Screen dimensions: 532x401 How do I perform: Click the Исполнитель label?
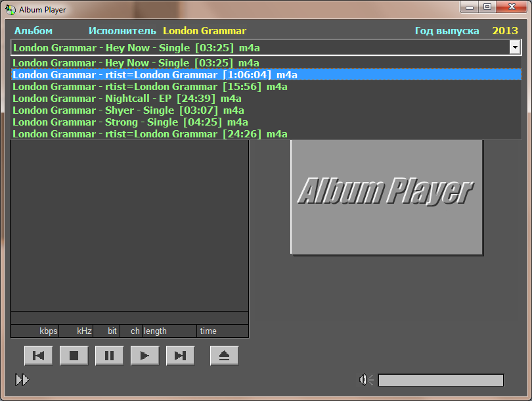coord(122,31)
